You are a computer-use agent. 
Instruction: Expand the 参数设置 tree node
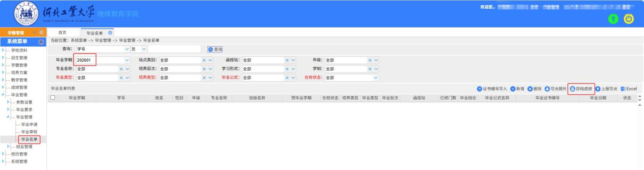point(8,102)
